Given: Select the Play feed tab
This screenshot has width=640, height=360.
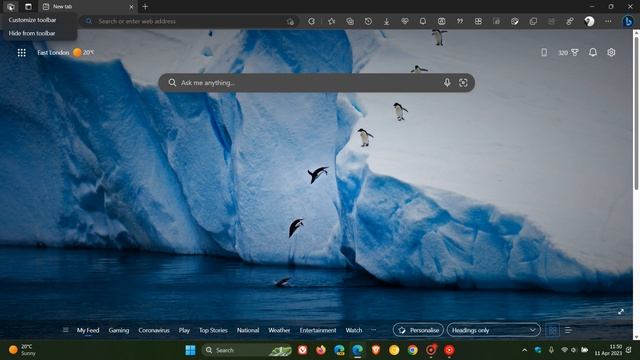Looking at the screenshot, I should click(184, 330).
